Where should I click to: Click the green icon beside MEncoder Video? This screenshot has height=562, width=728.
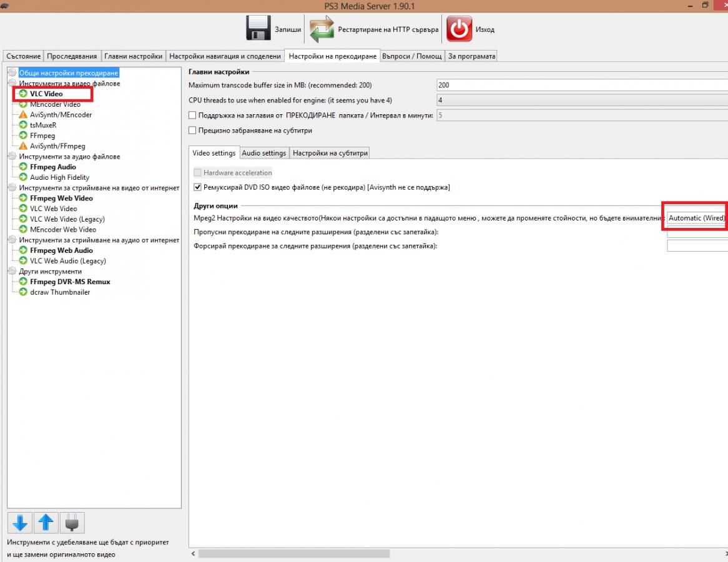click(23, 104)
